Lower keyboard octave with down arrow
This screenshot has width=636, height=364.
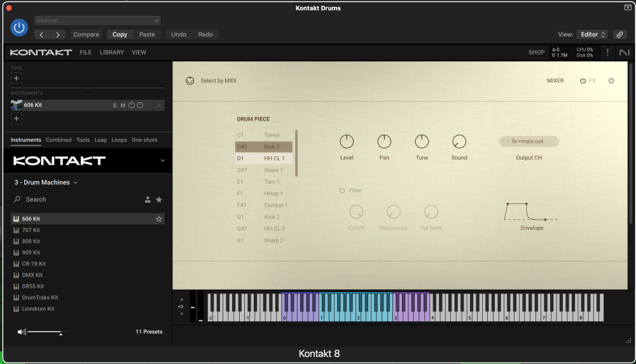[x=182, y=314]
